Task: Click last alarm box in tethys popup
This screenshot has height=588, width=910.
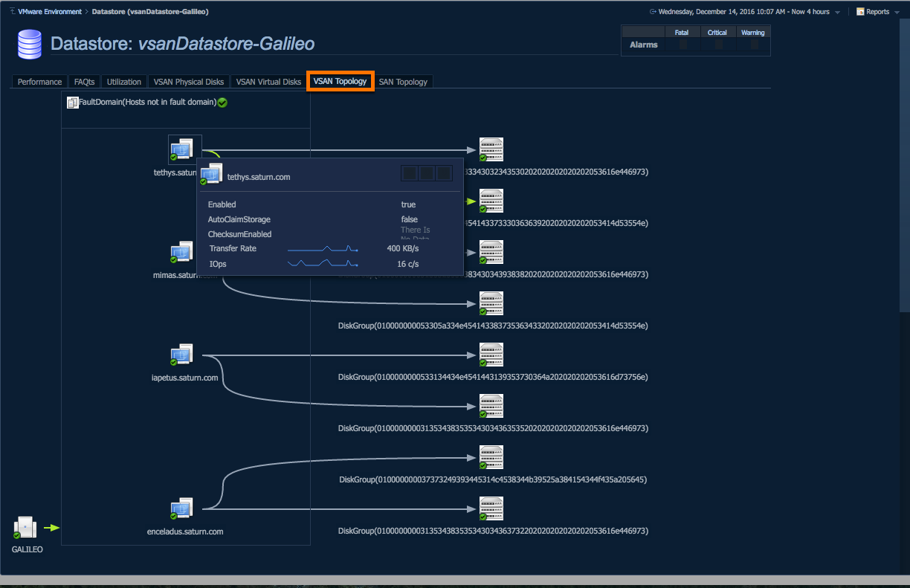Action: coord(444,173)
